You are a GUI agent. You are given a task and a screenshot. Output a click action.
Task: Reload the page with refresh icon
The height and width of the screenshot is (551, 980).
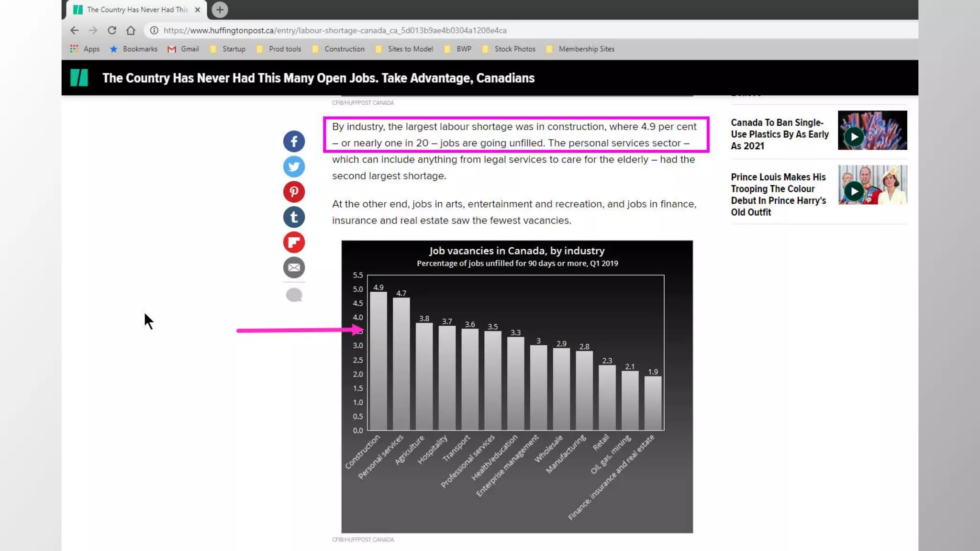coord(112,30)
